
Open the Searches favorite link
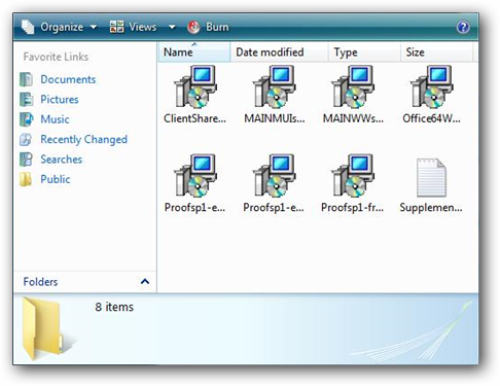point(61,159)
